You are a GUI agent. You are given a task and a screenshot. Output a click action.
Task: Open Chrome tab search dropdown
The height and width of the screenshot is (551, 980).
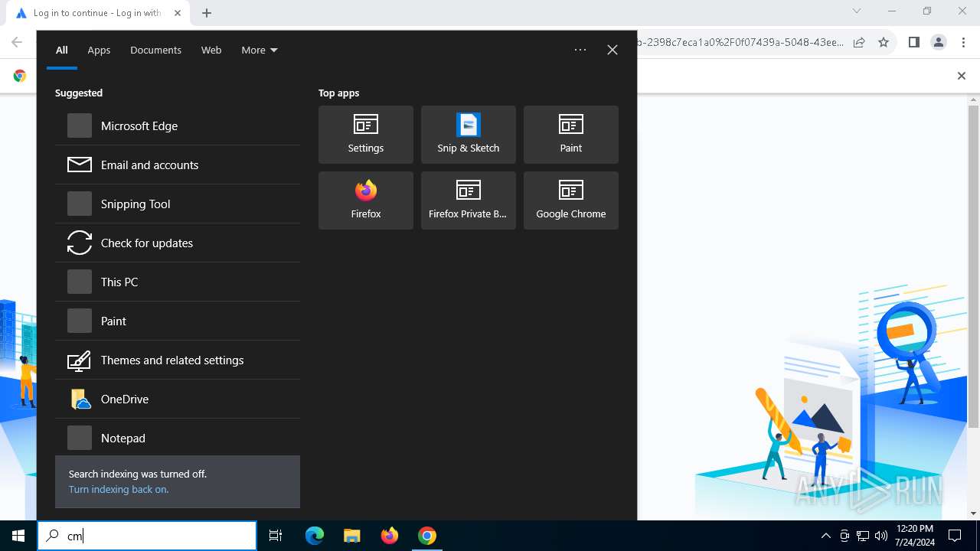tap(857, 11)
